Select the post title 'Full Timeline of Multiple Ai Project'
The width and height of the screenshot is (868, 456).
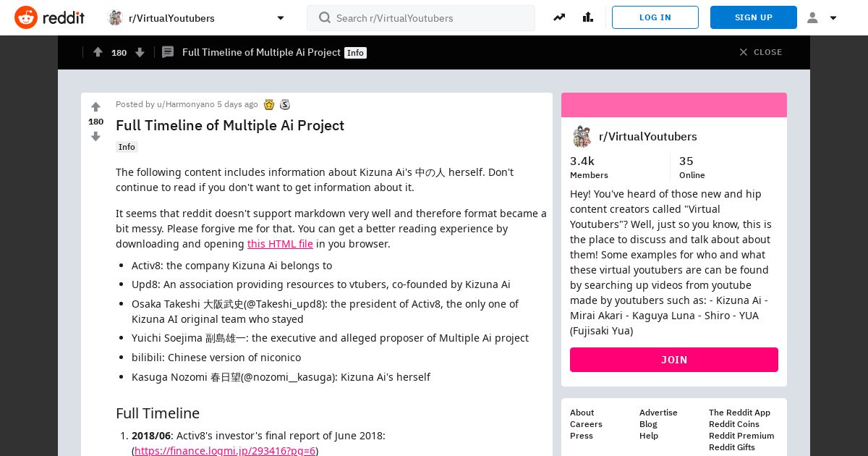[230, 125]
